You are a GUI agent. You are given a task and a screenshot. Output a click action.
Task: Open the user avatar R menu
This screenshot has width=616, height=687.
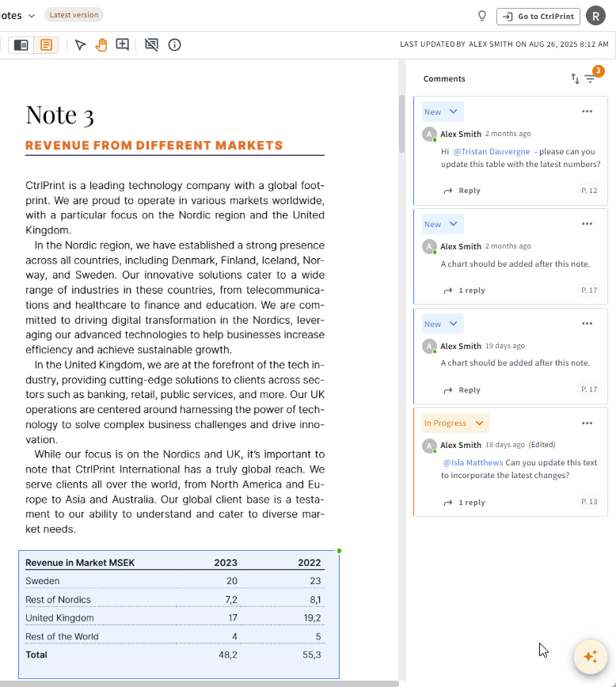pyautogui.click(x=595, y=16)
